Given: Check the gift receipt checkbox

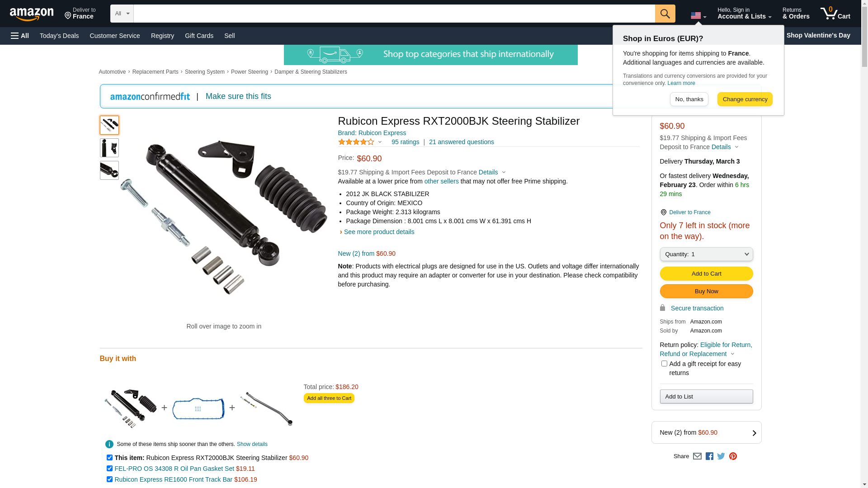Looking at the screenshot, I should click(x=664, y=363).
